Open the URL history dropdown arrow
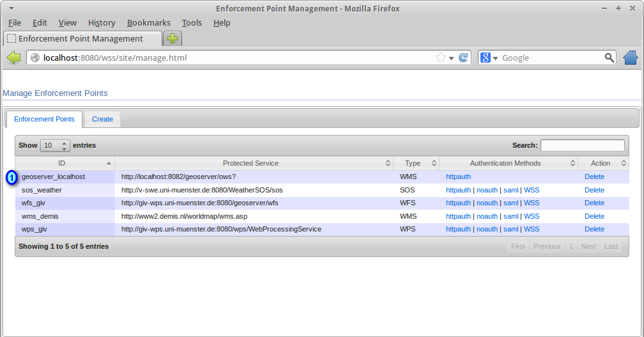Image resolution: width=644 pixels, height=337 pixels. click(x=451, y=58)
